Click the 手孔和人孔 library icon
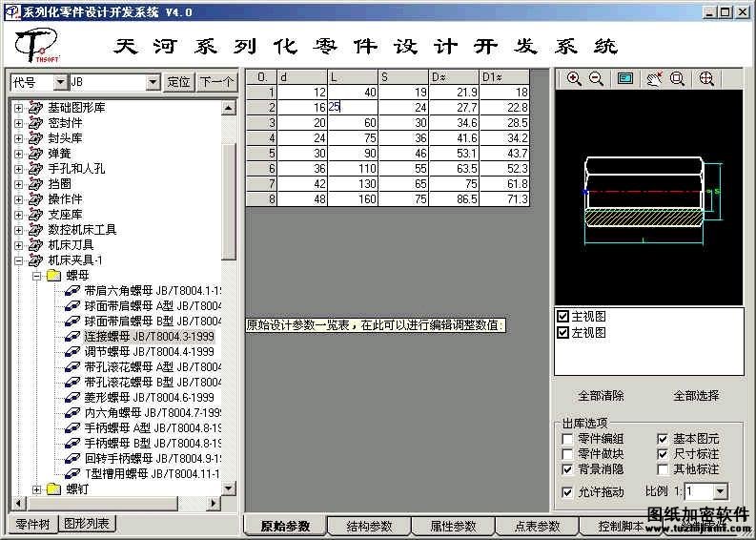 pos(35,169)
